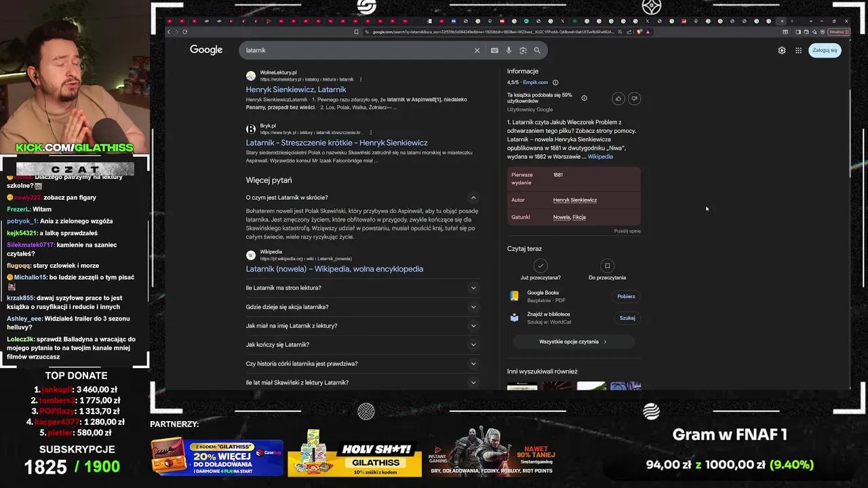Click the 'HOLY SH*T! GILATHISS' partner banner
The width and height of the screenshot is (868, 488).
pyautogui.click(x=355, y=452)
